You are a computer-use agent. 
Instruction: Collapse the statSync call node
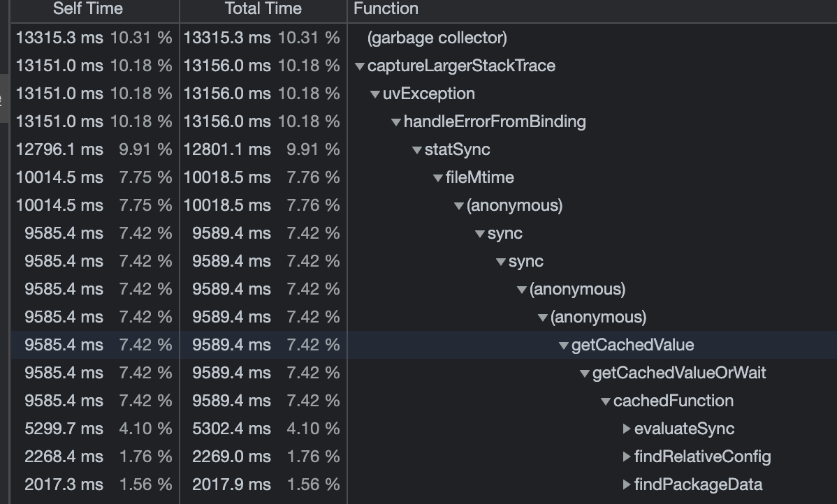click(416, 149)
